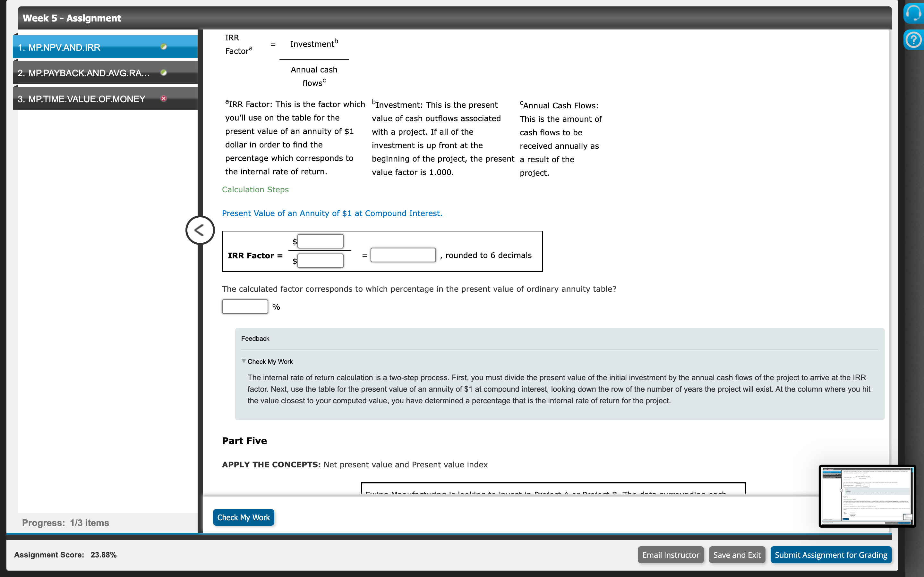Image resolution: width=924 pixels, height=577 pixels.
Task: Collapse sidebar with left chevron circle
Action: click(200, 230)
